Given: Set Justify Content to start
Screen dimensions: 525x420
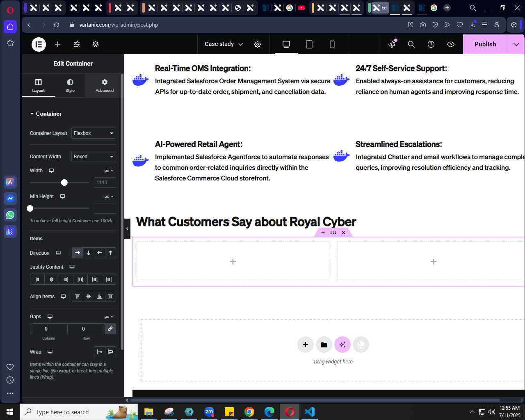Looking at the screenshot, I should click(x=37, y=279).
